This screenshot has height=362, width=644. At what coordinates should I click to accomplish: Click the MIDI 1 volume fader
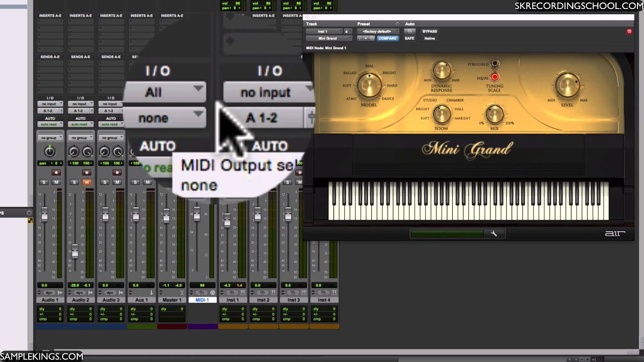pyautogui.click(x=197, y=214)
